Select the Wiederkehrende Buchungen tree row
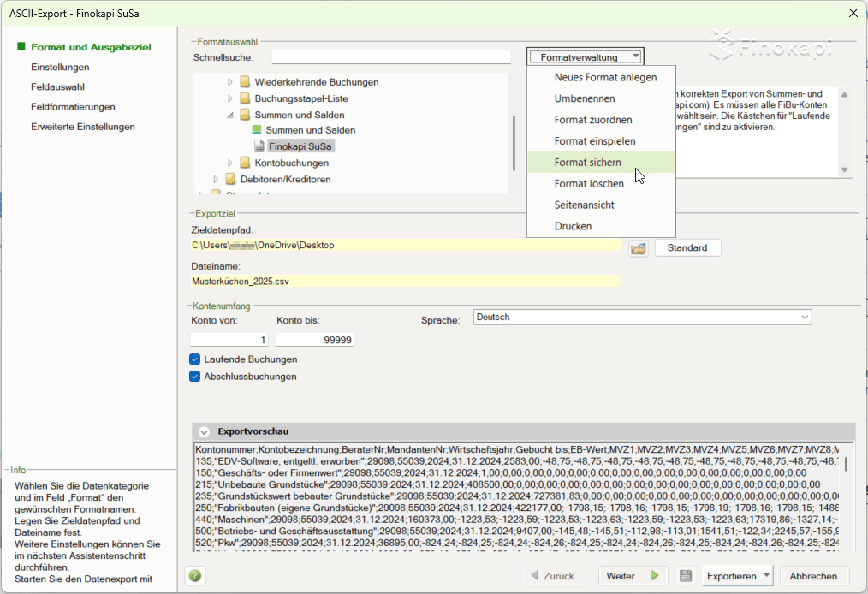Viewport: 868px width, 594px height. point(317,82)
